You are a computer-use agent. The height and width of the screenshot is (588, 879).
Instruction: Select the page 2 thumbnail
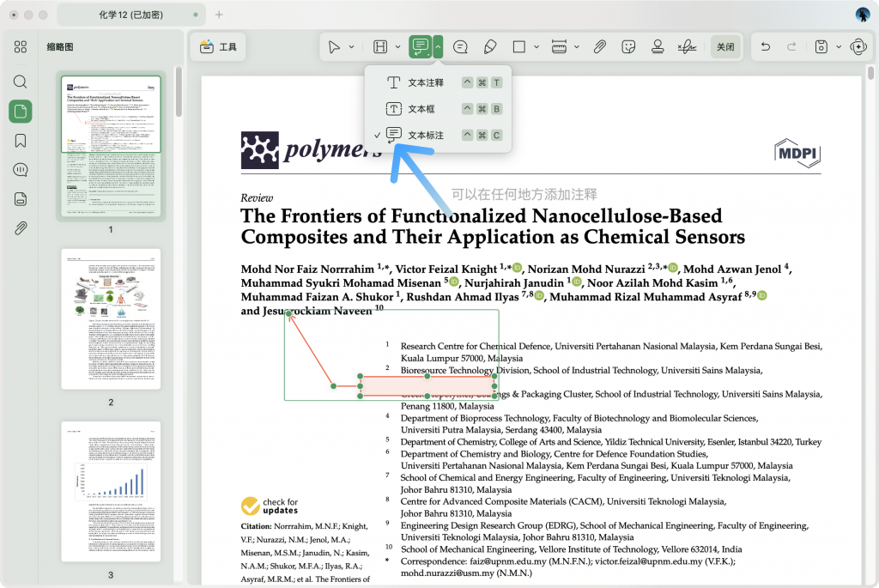pos(111,319)
